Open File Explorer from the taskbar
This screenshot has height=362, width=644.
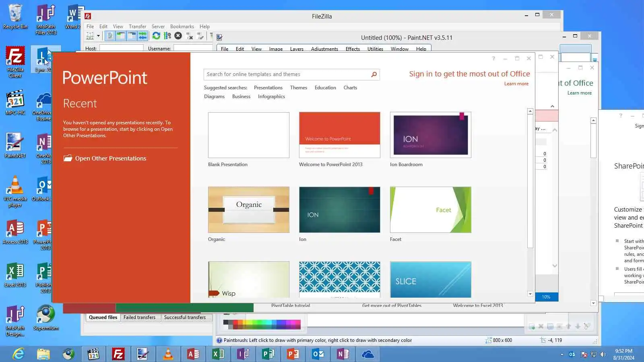[x=43, y=354]
